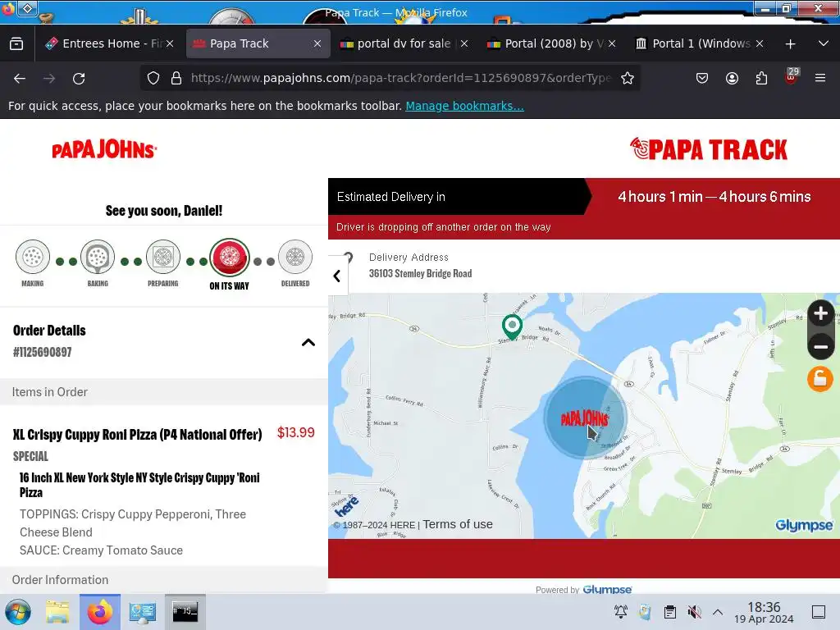
Task: Click the Preparing stage pizza icon
Action: pyautogui.click(x=163, y=257)
